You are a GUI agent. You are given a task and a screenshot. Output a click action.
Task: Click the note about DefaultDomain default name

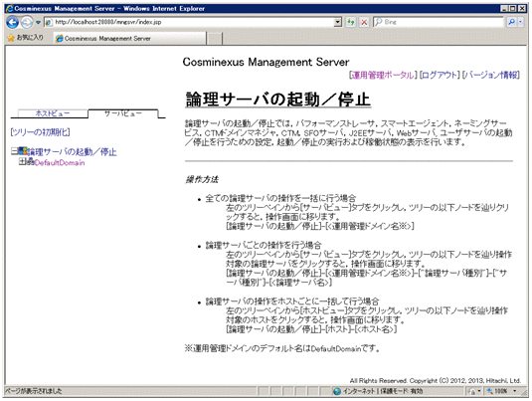[282, 348]
